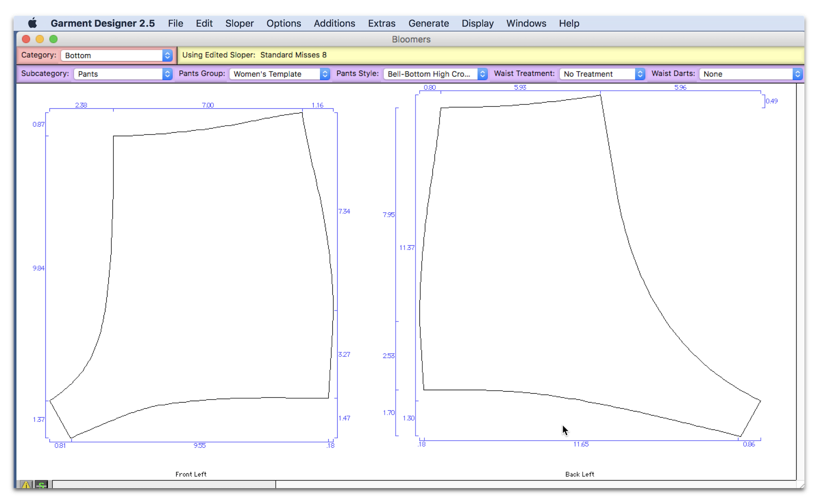Click the Options menu item
The height and width of the screenshot is (504, 818).
coord(283,24)
